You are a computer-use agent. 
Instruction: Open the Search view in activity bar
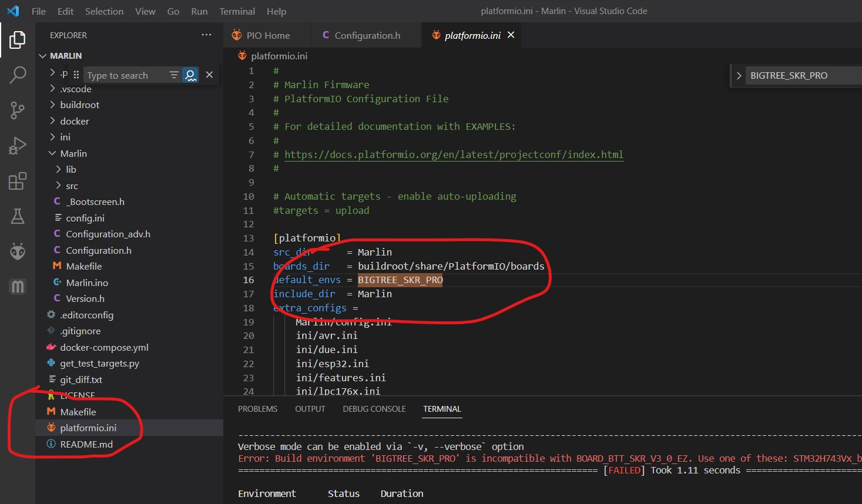click(x=18, y=75)
